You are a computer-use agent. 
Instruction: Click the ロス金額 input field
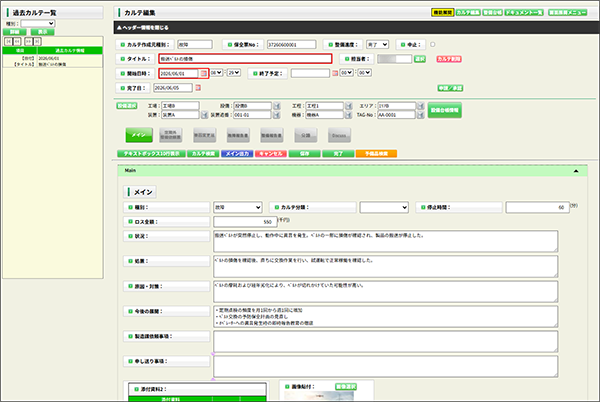coord(245,222)
